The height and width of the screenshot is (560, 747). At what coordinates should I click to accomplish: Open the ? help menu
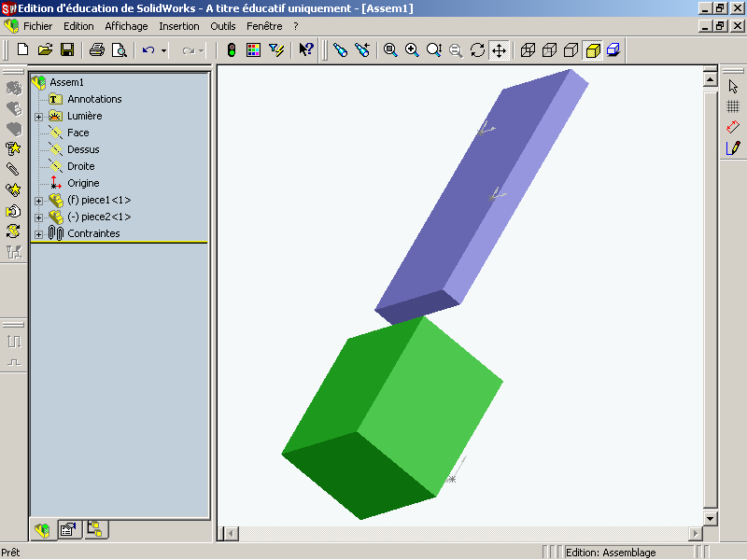[296, 26]
